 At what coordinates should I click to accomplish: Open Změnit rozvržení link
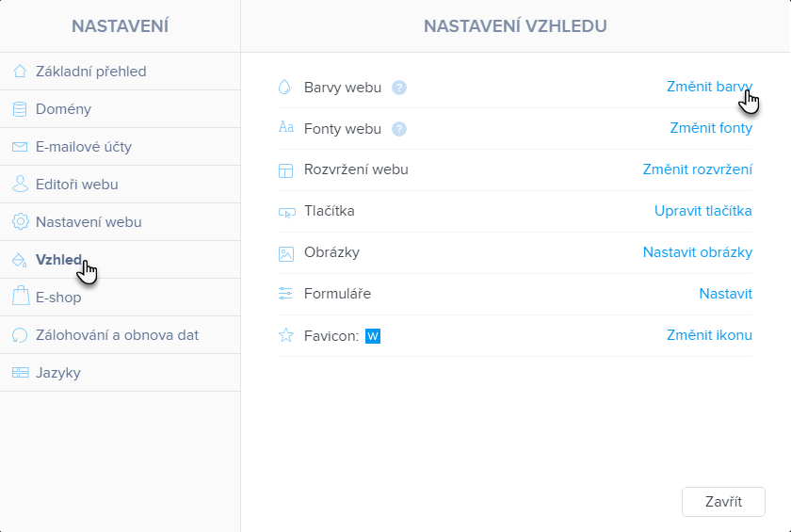[697, 169]
